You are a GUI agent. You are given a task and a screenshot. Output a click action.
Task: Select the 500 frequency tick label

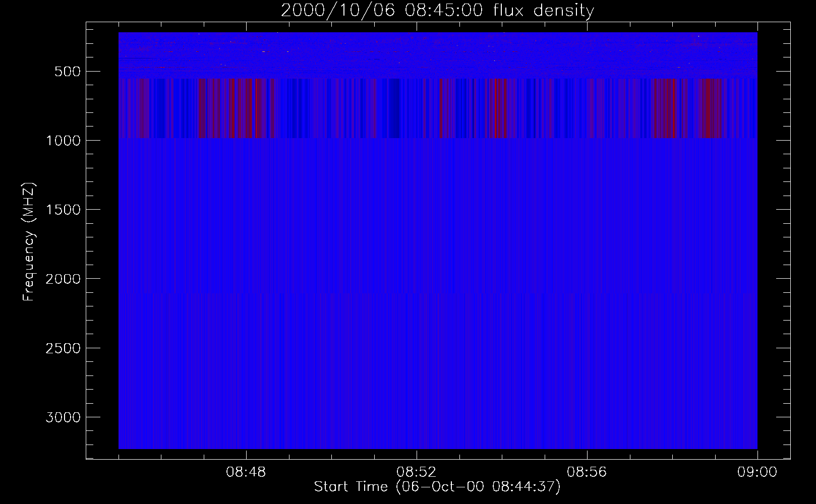click(68, 72)
